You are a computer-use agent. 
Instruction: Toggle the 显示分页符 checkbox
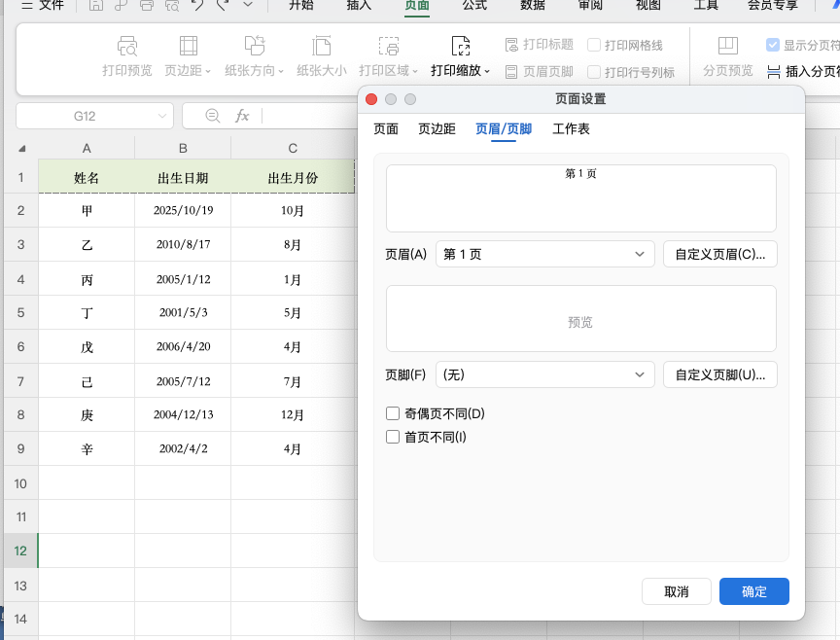[x=772, y=45]
